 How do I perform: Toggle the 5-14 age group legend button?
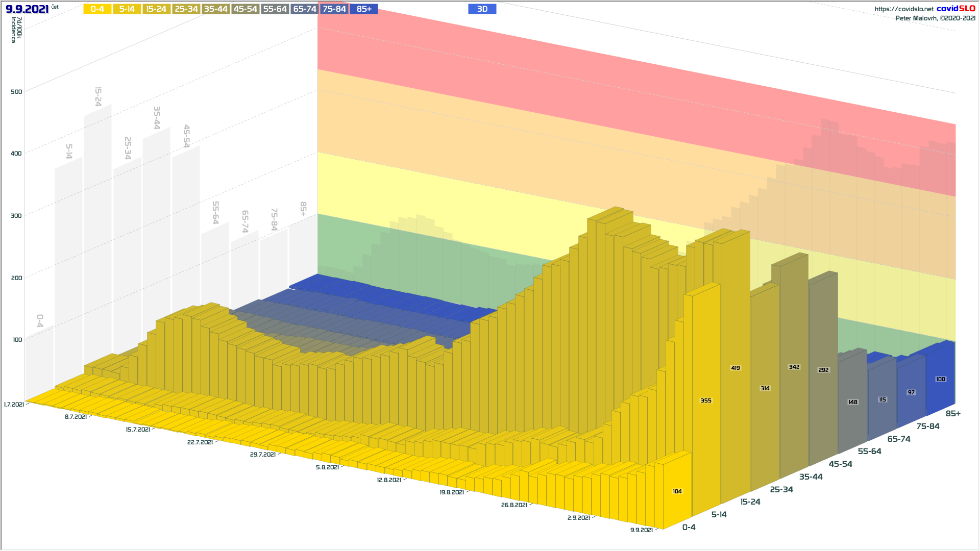[127, 9]
